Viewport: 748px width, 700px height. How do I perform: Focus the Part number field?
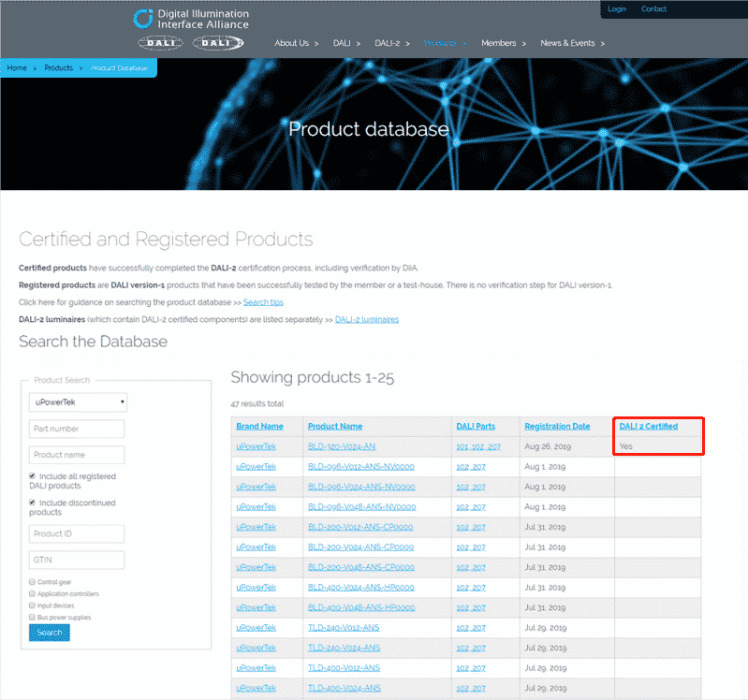(77, 429)
